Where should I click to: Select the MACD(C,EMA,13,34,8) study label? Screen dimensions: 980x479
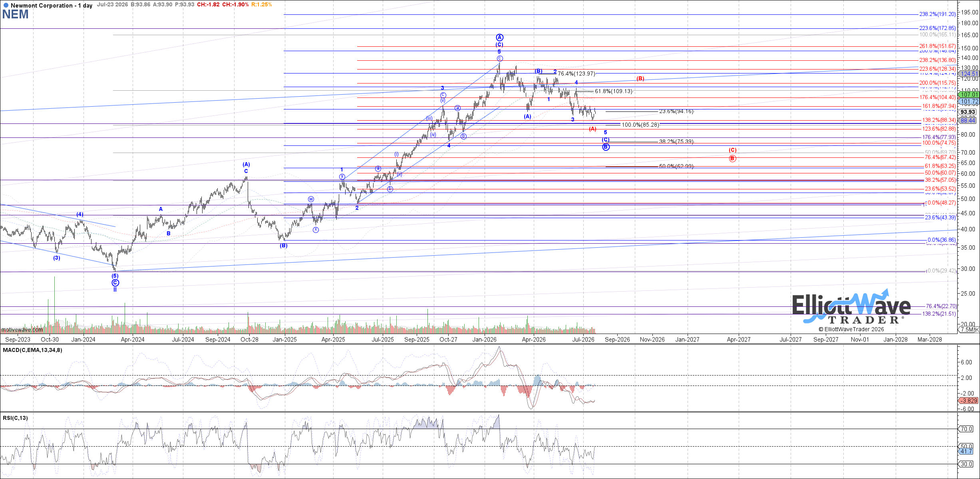(32, 350)
